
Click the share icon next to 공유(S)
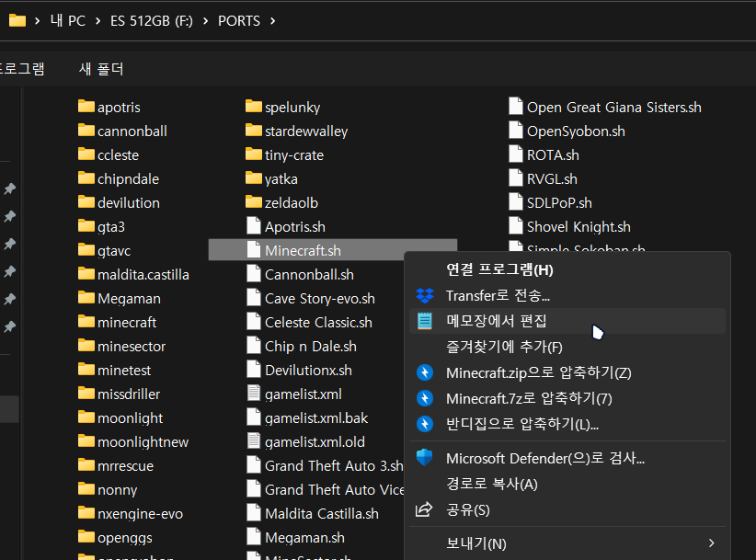[x=424, y=509]
